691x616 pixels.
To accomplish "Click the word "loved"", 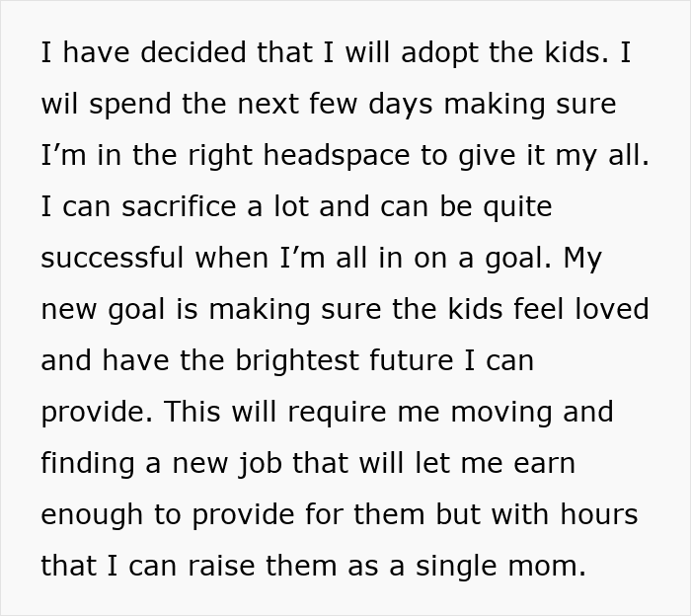I will click(x=609, y=310).
